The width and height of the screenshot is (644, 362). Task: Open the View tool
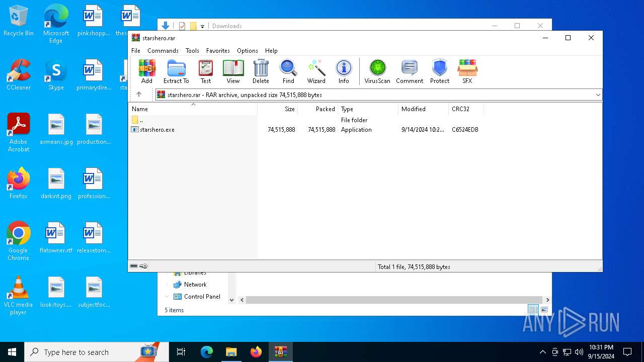tap(233, 71)
